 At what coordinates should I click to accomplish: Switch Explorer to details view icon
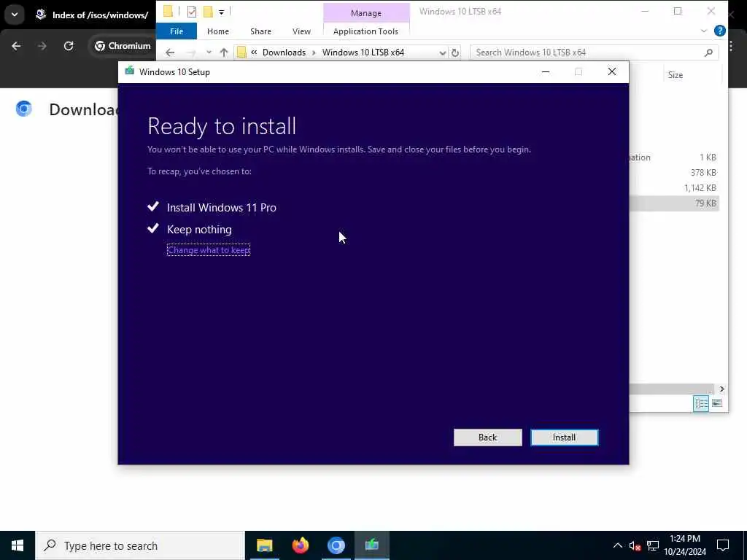(701, 403)
